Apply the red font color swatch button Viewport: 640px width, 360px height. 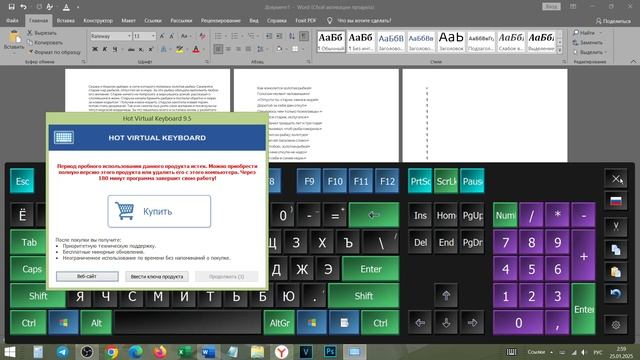click(x=196, y=49)
